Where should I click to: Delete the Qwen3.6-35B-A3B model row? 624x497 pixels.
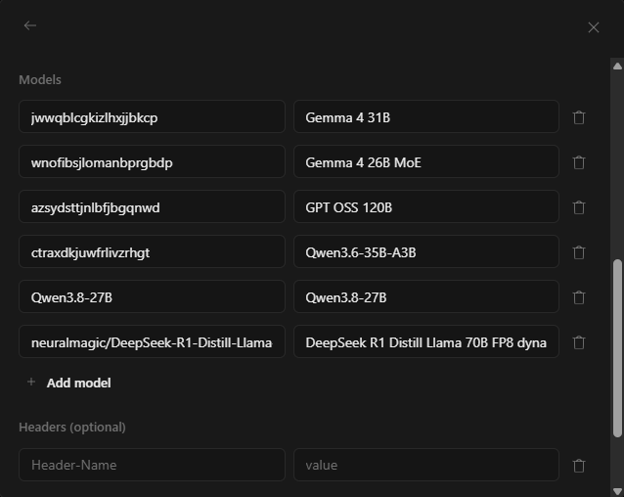point(579,252)
